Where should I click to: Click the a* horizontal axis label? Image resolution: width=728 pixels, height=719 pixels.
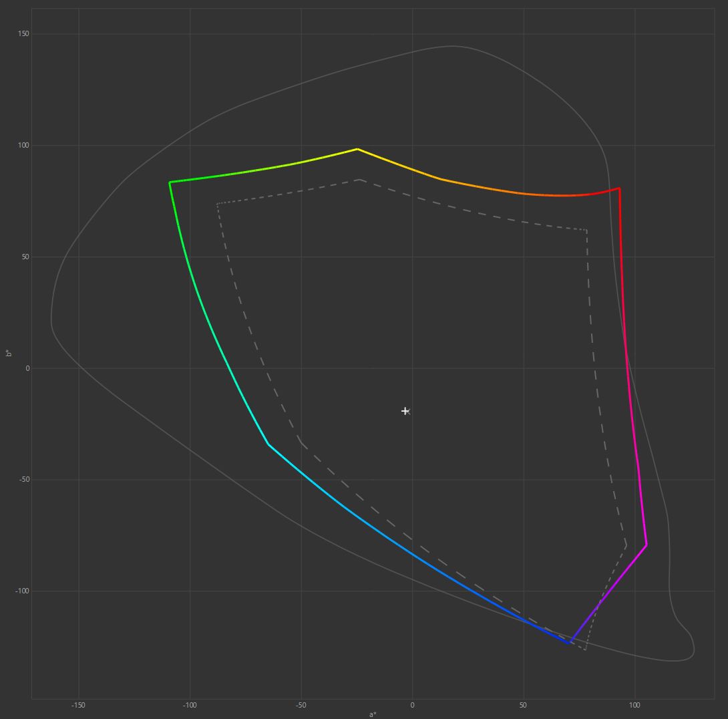(373, 714)
